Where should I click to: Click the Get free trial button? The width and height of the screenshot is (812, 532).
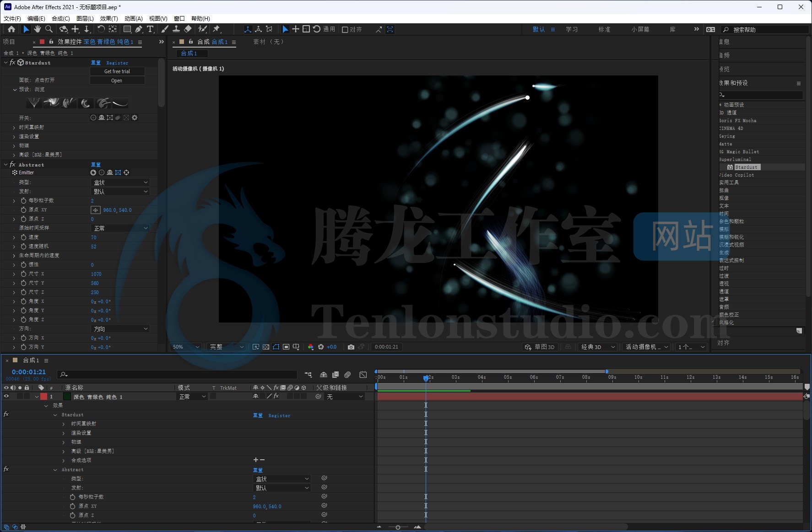tap(117, 71)
